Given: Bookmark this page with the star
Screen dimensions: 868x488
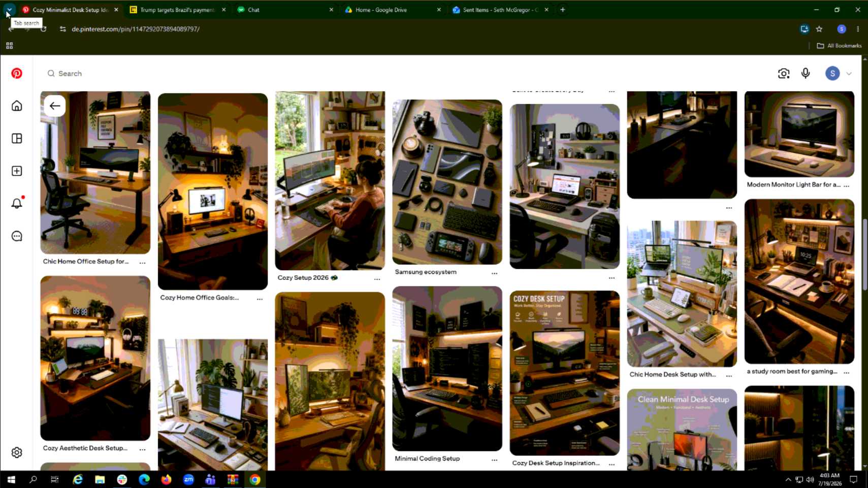Looking at the screenshot, I should tap(819, 29).
